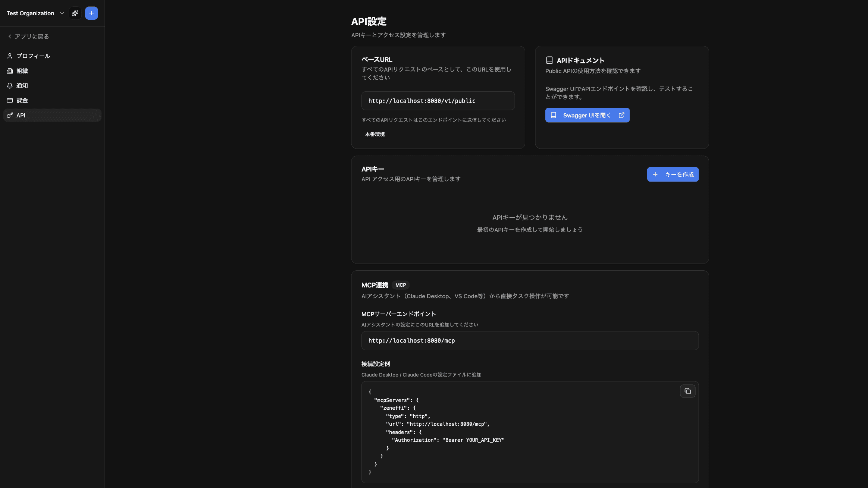
Task: Click the copy icon on the MCP config snippet
Action: click(688, 391)
